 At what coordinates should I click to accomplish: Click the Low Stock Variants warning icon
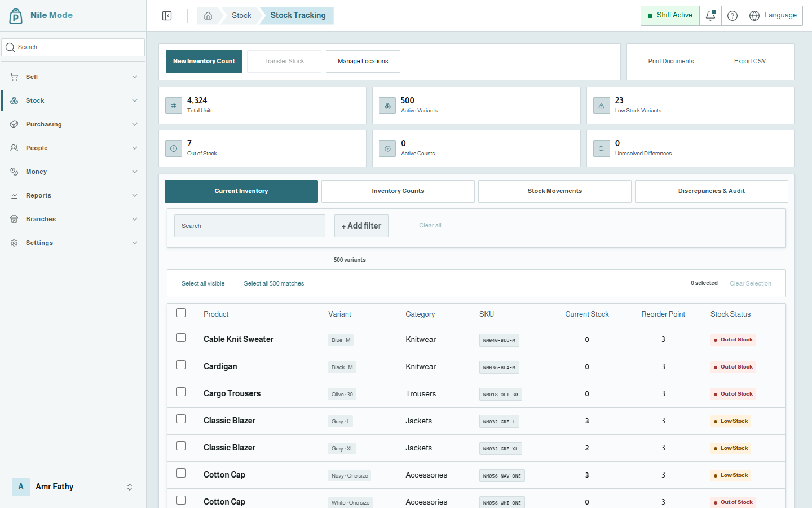click(x=602, y=106)
